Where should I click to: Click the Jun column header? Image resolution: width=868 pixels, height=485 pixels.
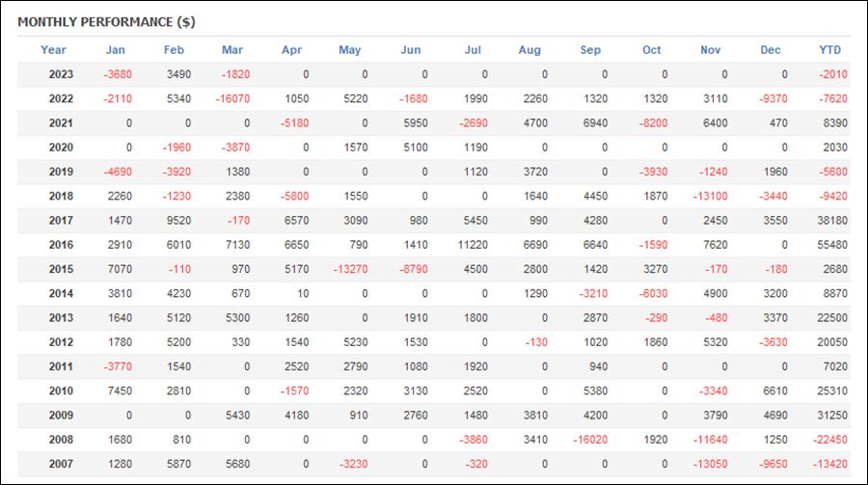pyautogui.click(x=410, y=50)
